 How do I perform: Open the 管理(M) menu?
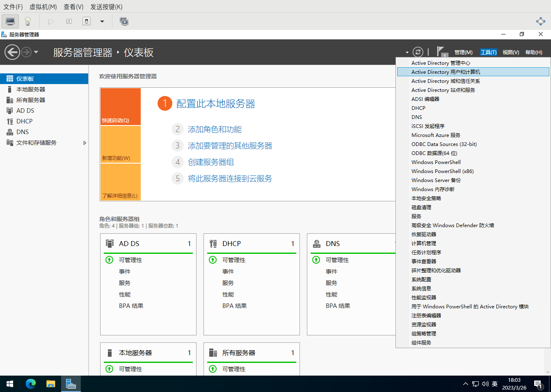click(x=463, y=52)
